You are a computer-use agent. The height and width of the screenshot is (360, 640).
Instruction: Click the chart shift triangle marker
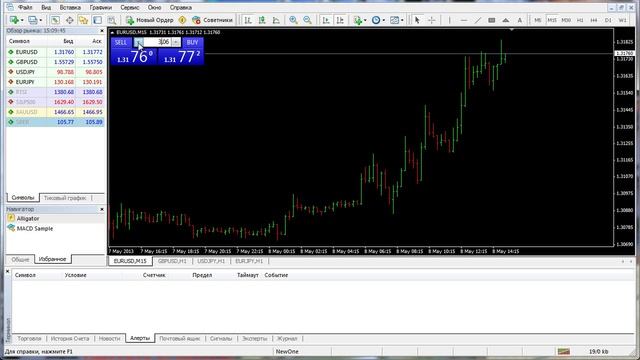(x=511, y=29)
